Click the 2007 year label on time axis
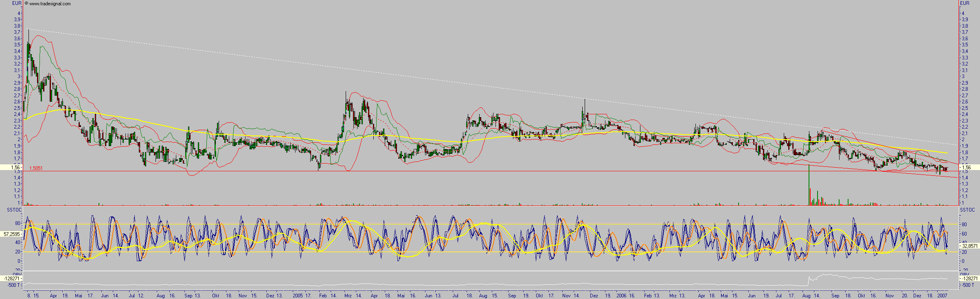This screenshot has width=980, height=299. [942, 296]
